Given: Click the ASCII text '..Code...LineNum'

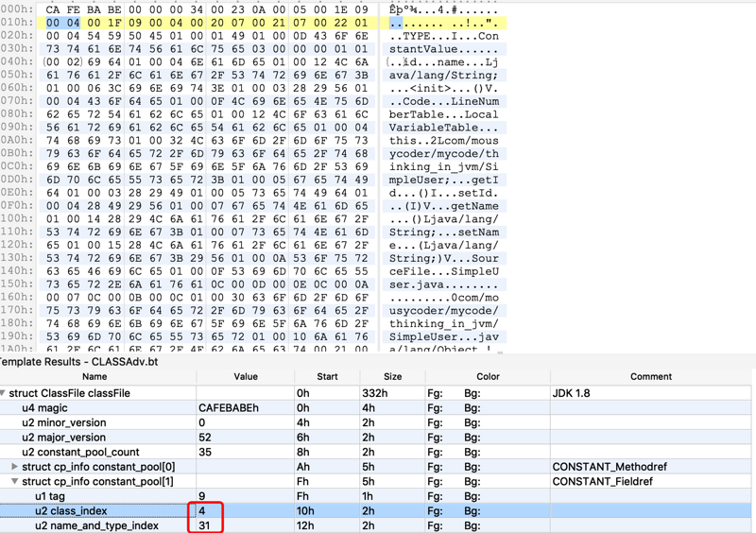Looking at the screenshot, I should point(444,101).
